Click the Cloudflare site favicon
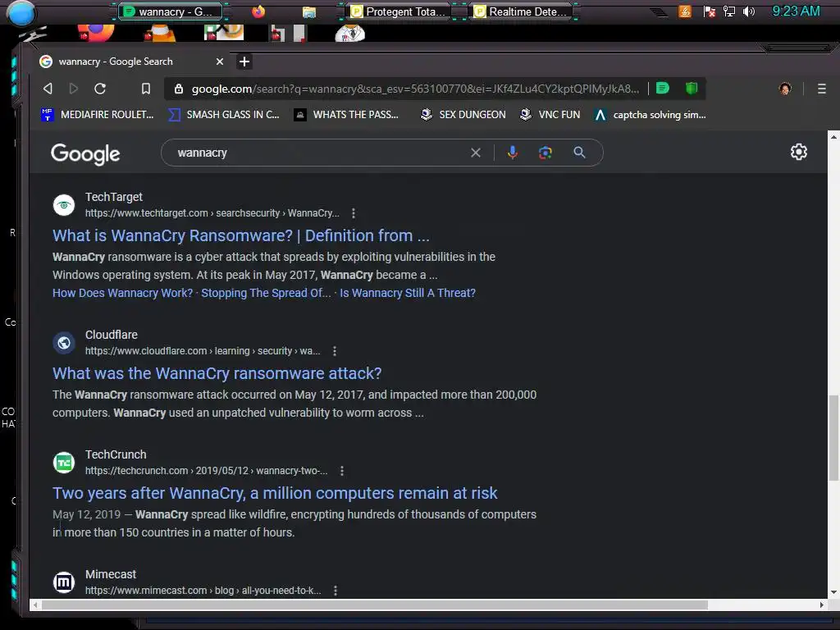The width and height of the screenshot is (840, 630). (64, 342)
